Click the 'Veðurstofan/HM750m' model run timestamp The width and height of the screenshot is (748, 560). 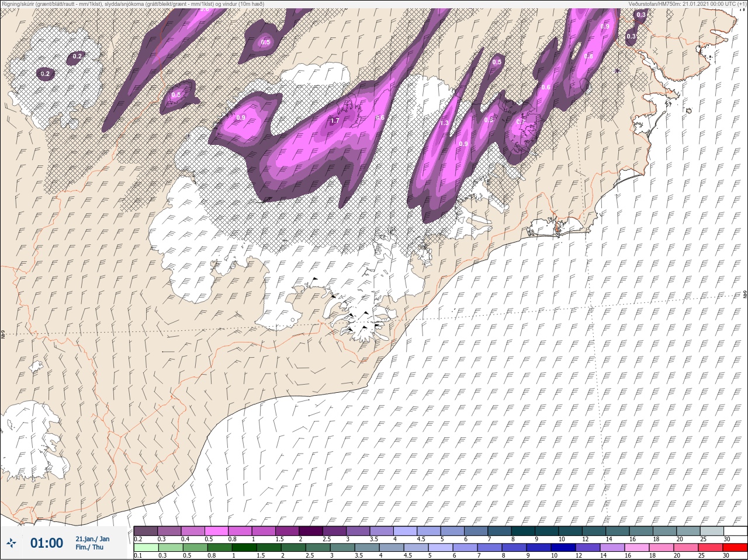[688, 4]
